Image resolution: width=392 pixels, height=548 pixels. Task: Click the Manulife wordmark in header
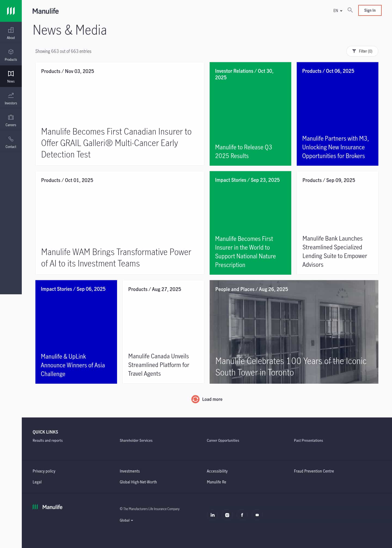click(45, 11)
